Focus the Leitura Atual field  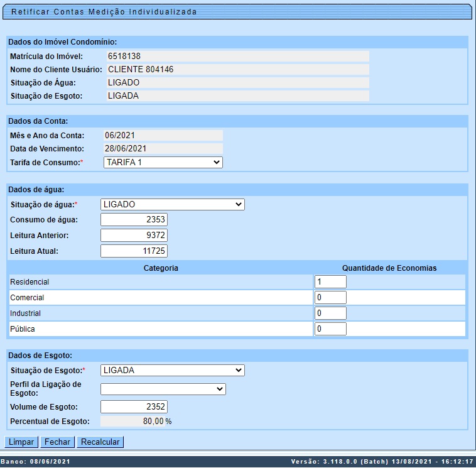point(134,251)
